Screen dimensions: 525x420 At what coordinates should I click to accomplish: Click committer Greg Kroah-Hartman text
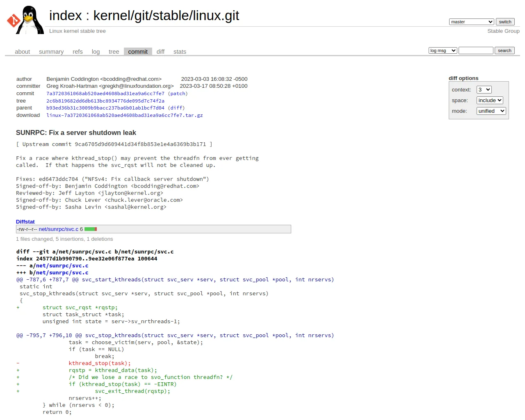click(x=110, y=86)
